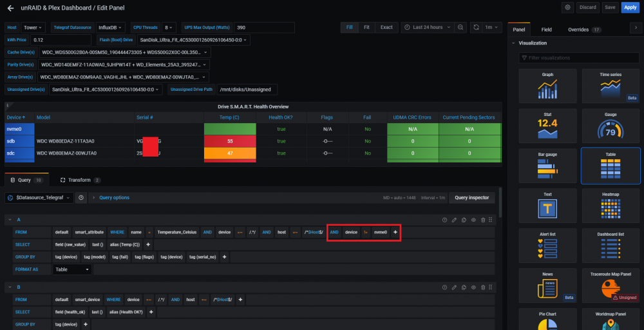Toggle visibility of query B eye icon
The height and width of the screenshot is (330, 644).
pos(473,287)
